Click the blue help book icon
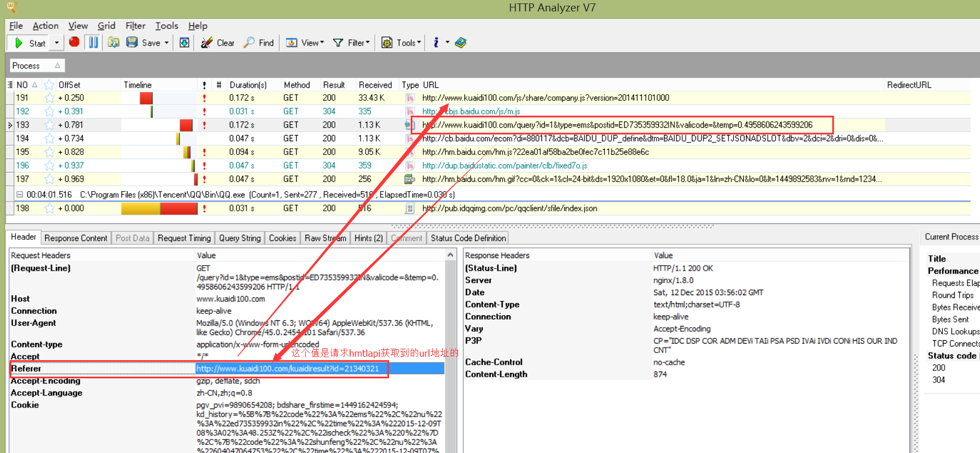 coord(461,43)
